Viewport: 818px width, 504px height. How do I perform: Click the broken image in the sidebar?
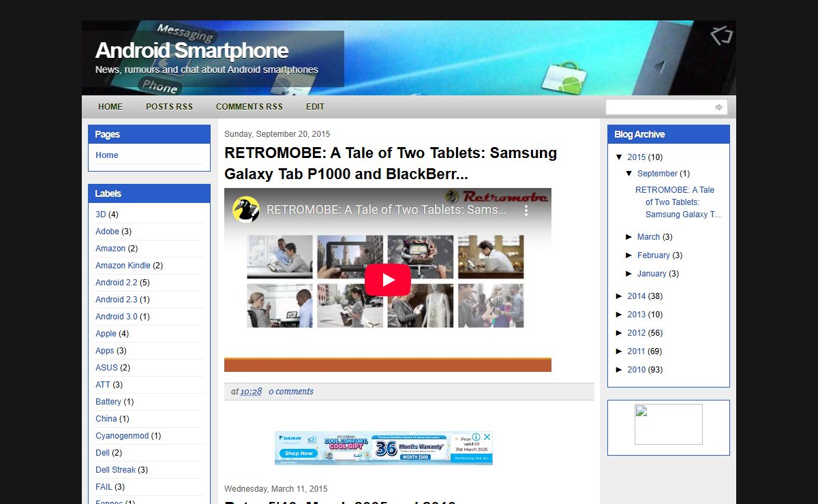[x=668, y=424]
